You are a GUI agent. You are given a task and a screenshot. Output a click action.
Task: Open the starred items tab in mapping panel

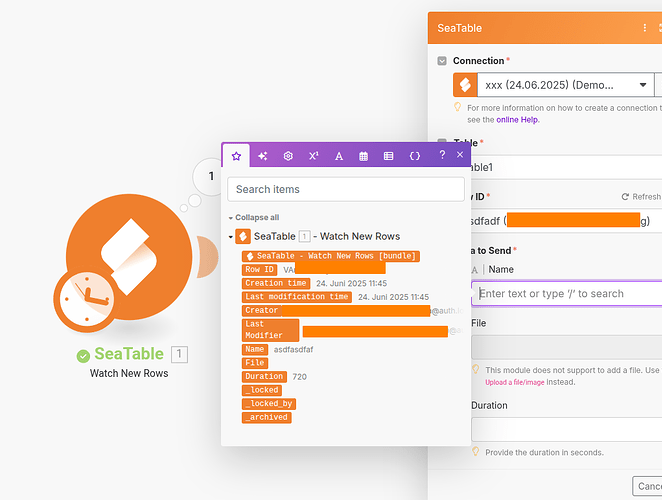236,156
